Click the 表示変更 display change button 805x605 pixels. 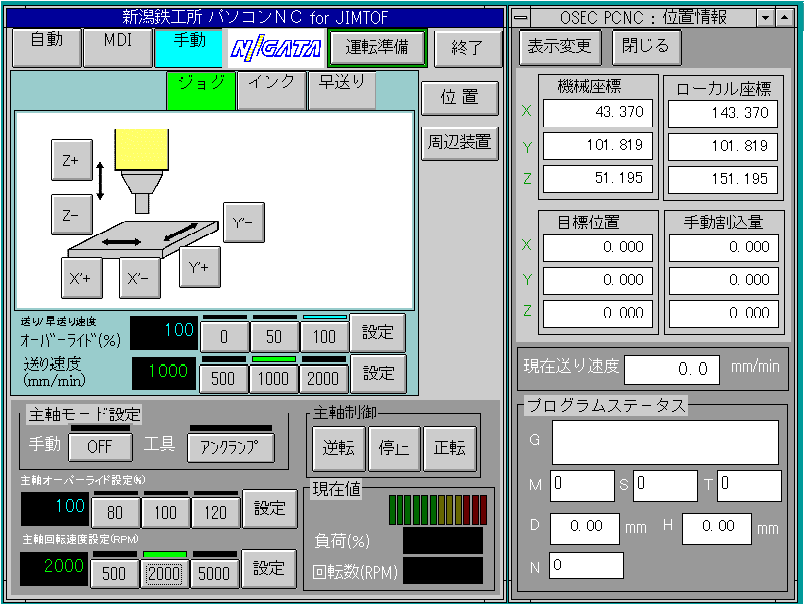(x=559, y=47)
